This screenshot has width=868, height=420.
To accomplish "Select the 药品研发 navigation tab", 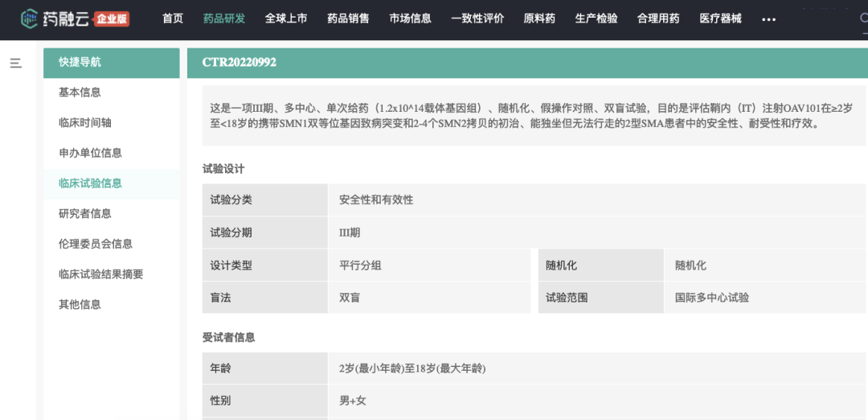I will [x=224, y=19].
